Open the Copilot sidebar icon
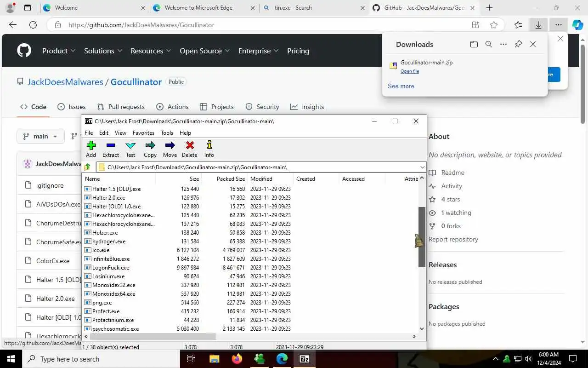 [x=577, y=25]
